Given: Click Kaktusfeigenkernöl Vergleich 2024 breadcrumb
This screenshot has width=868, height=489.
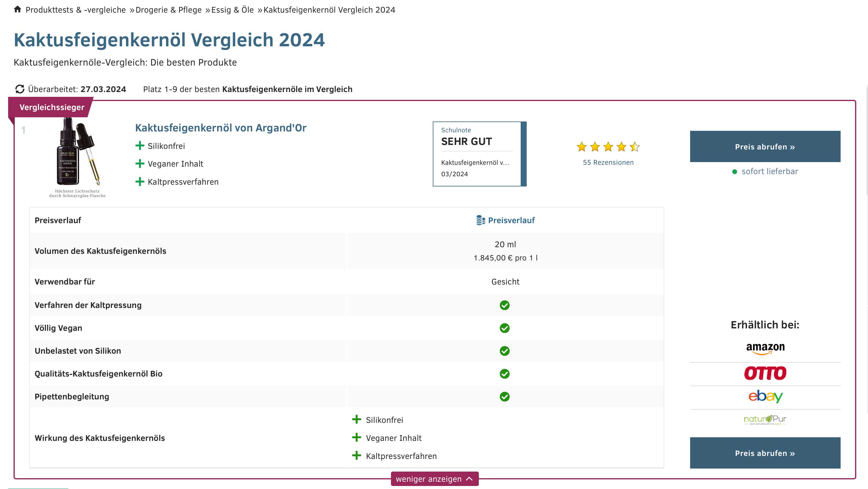Looking at the screenshot, I should (329, 10).
